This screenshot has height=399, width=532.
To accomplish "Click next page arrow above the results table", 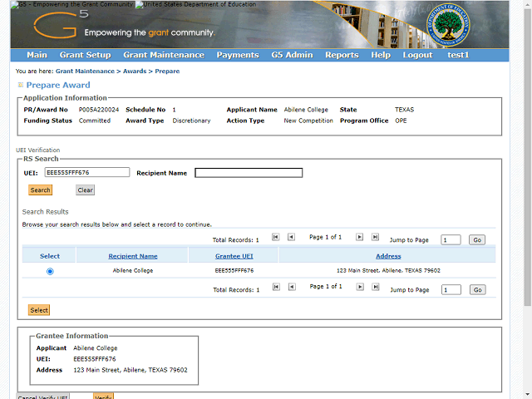I will (x=360, y=237).
